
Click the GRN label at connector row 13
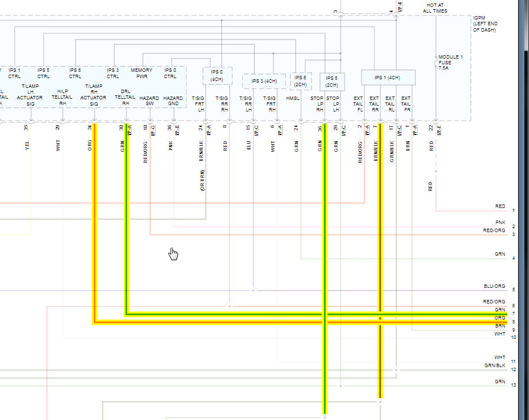click(500, 382)
